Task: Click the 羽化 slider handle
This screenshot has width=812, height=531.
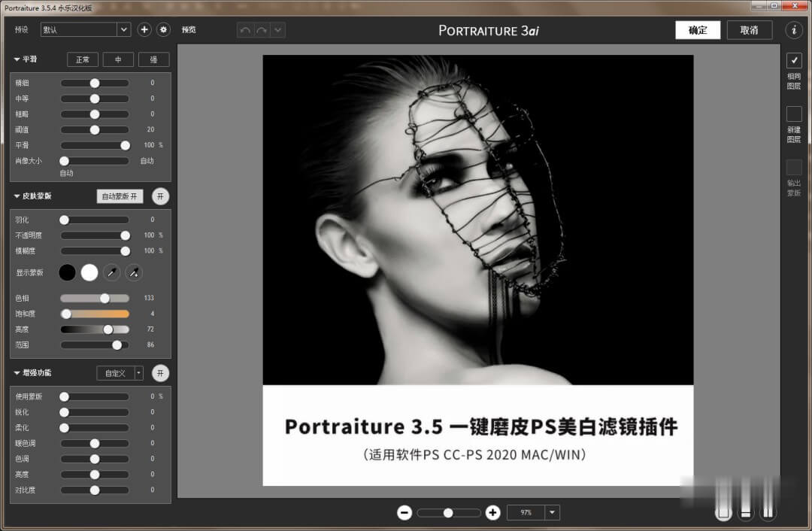Action: [64, 220]
